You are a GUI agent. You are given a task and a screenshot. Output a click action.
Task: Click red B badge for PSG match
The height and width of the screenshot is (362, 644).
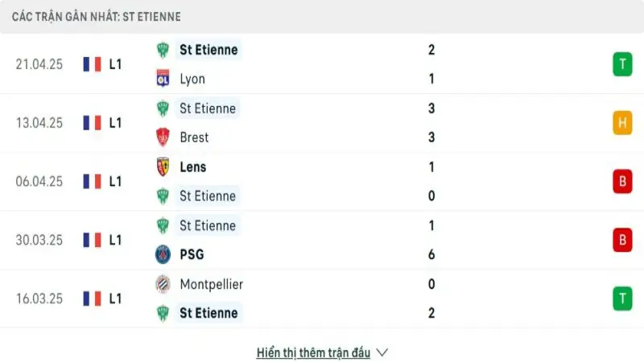[x=621, y=240]
